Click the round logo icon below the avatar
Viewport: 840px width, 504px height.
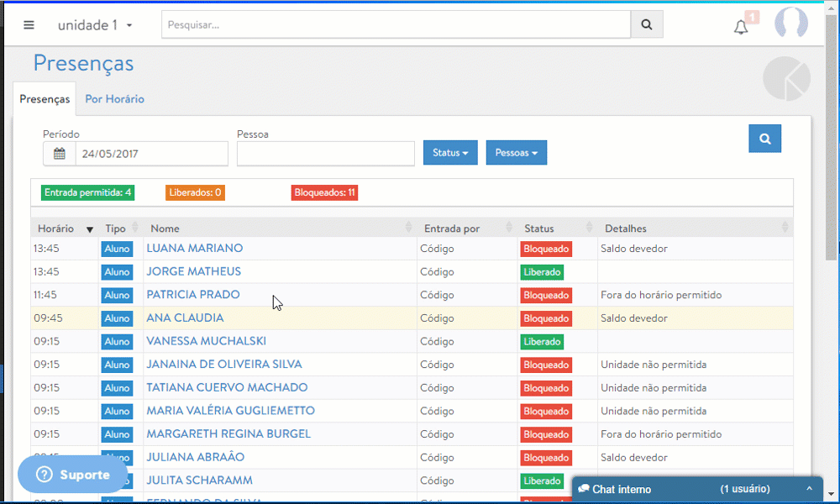[x=786, y=79]
